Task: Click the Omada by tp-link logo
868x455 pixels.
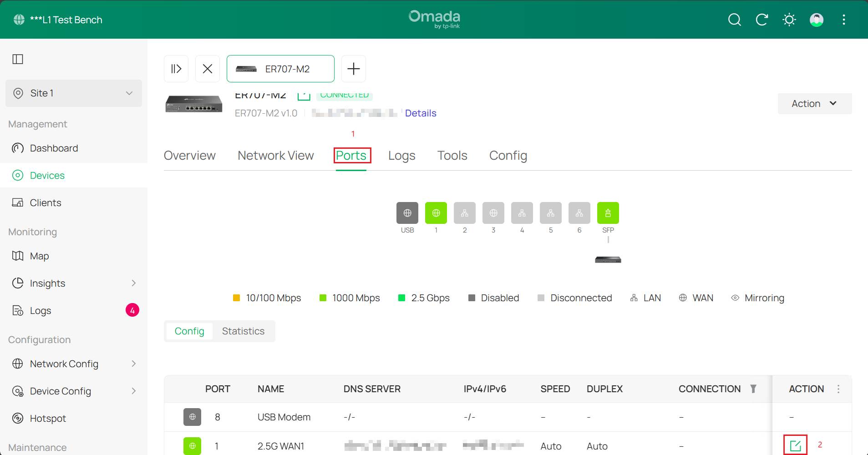Action: click(x=434, y=19)
